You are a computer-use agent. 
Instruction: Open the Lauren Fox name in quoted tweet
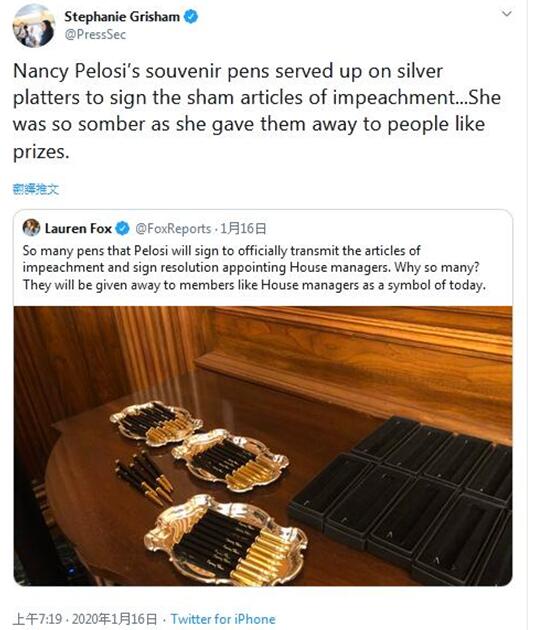point(78,228)
